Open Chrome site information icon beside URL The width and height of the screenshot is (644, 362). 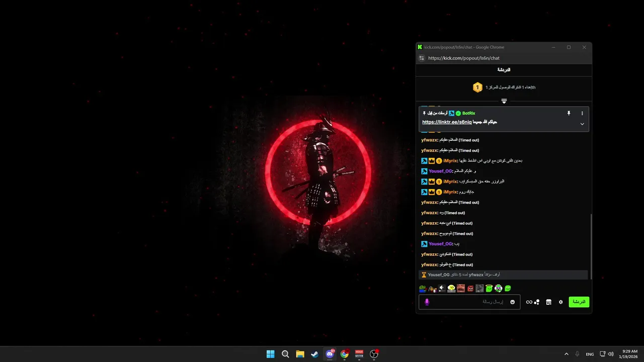(422, 58)
